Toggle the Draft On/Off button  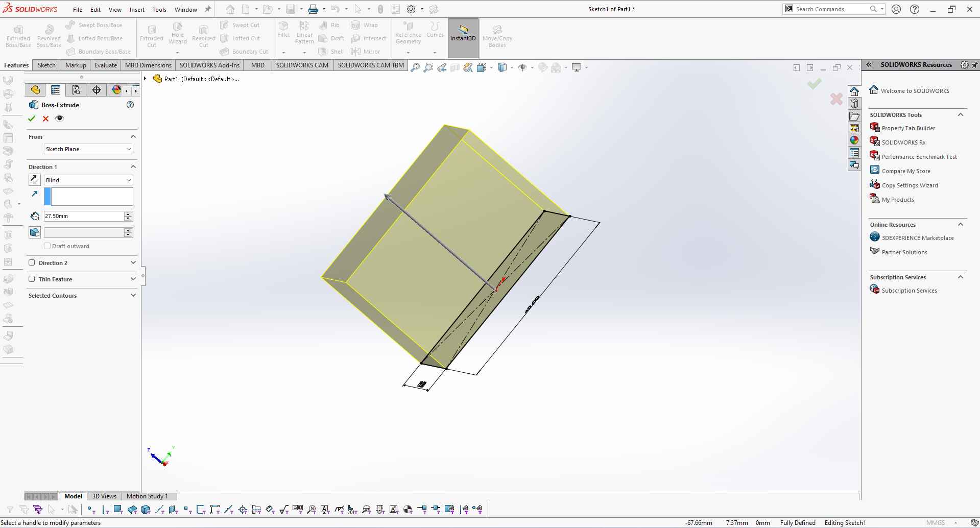34,232
